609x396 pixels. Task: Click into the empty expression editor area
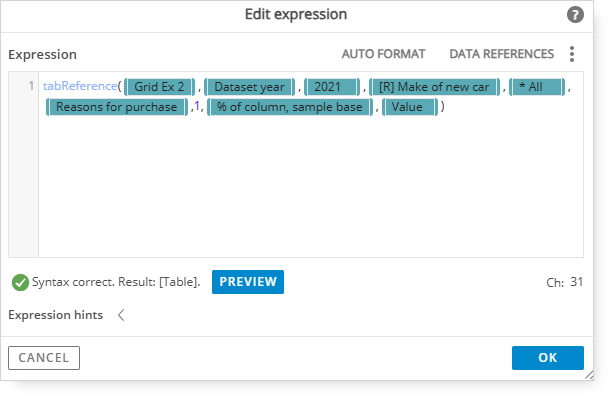[311, 186]
